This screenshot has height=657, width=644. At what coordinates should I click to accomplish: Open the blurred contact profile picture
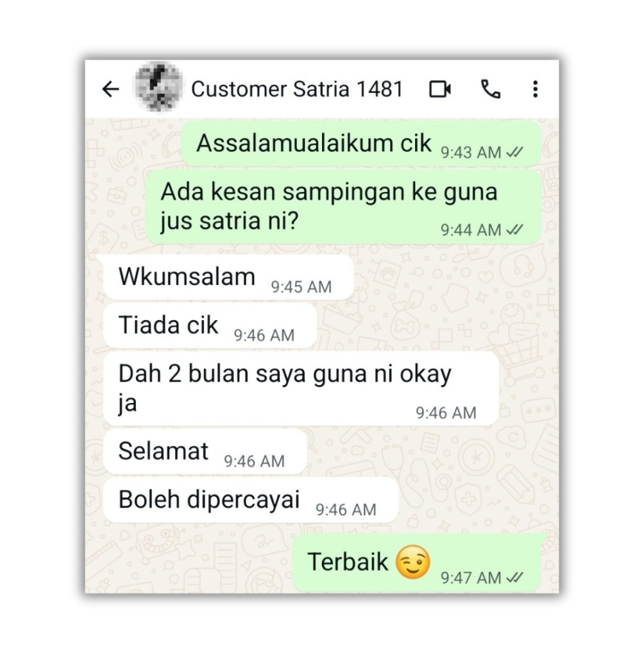pyautogui.click(x=158, y=87)
